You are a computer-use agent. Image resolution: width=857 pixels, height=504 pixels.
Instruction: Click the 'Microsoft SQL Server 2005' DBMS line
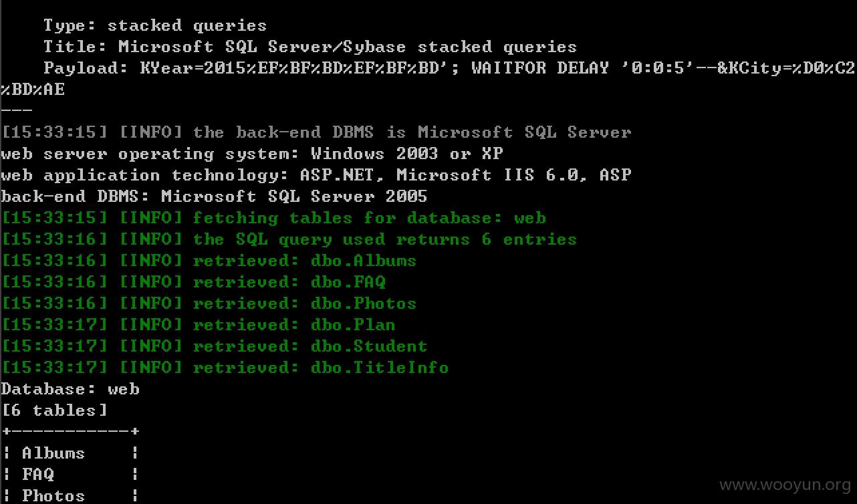click(x=214, y=197)
